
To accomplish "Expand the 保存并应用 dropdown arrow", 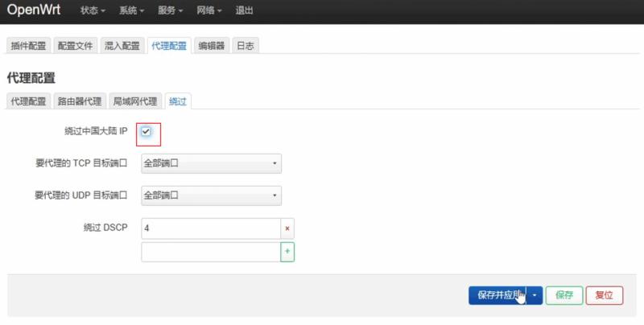I will pos(535,295).
